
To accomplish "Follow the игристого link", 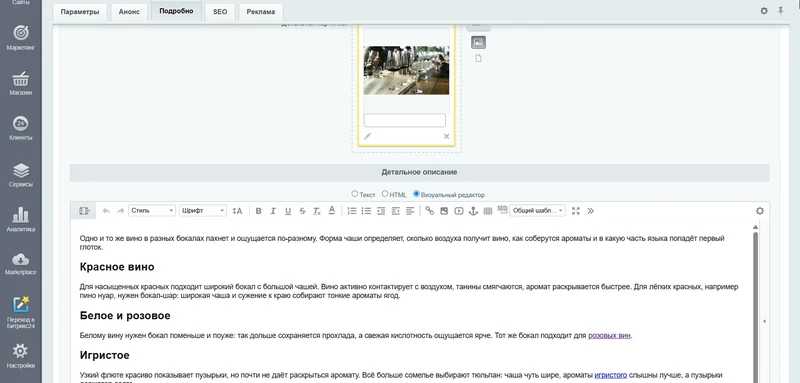I will click(x=611, y=375).
